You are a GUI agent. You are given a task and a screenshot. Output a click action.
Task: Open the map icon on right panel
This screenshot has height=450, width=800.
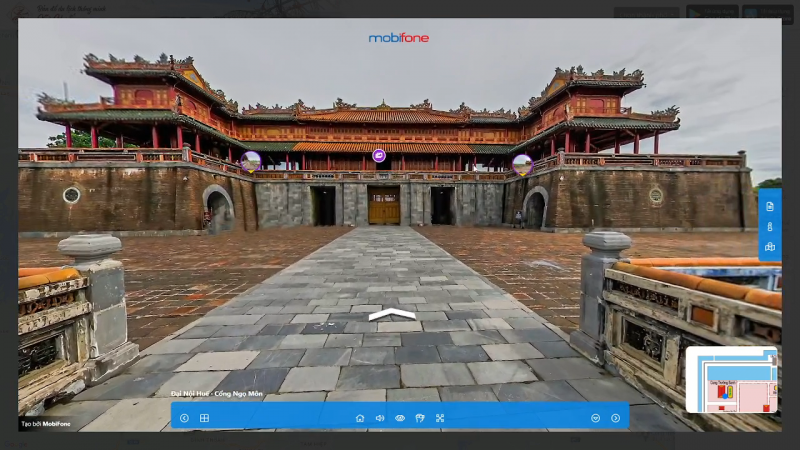point(770,247)
